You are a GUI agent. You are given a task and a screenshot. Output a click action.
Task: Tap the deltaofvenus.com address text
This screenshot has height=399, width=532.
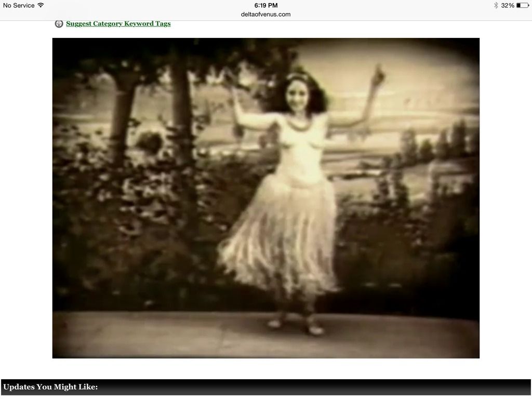(265, 14)
